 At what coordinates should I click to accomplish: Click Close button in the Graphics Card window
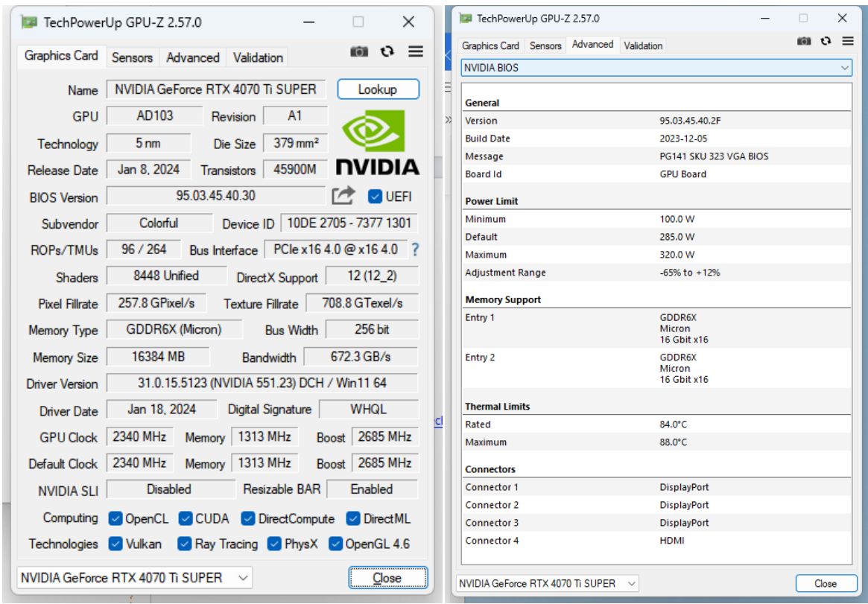387,578
